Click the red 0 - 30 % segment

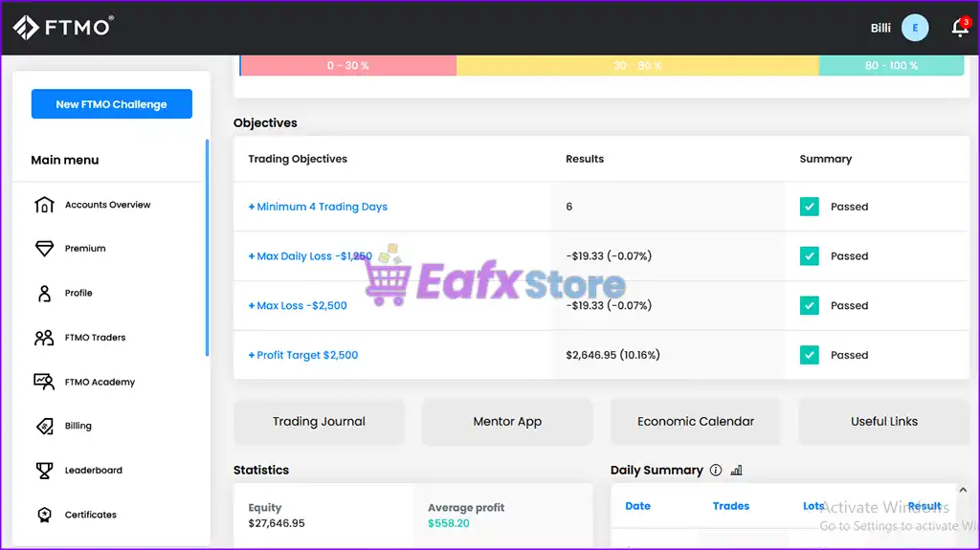tap(348, 65)
